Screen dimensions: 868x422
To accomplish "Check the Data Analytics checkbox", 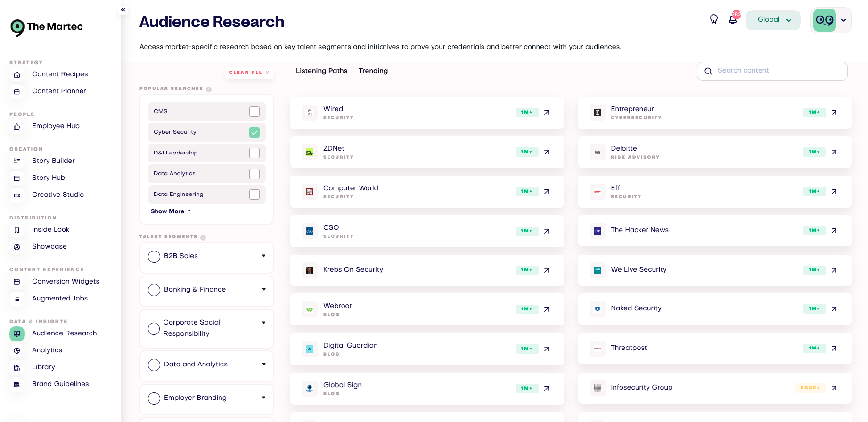I will [x=254, y=174].
